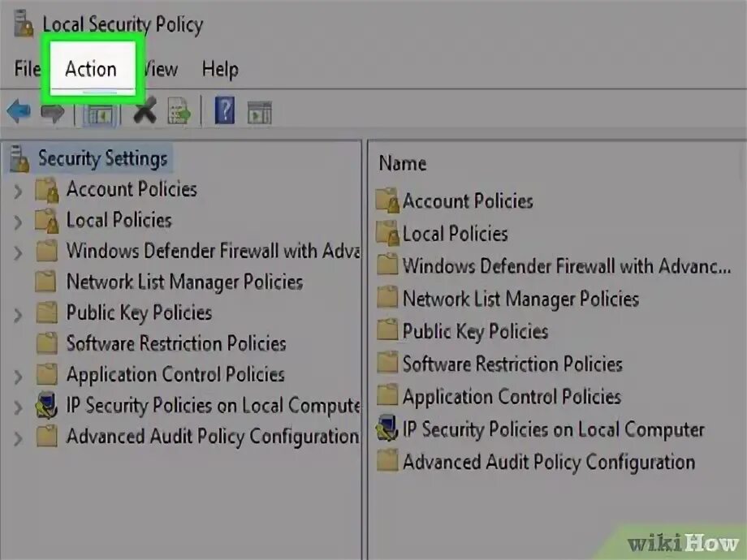Select Windows Defender Firewall text in Name list
Viewport: 747px width, 560px height.
pyautogui.click(x=567, y=265)
